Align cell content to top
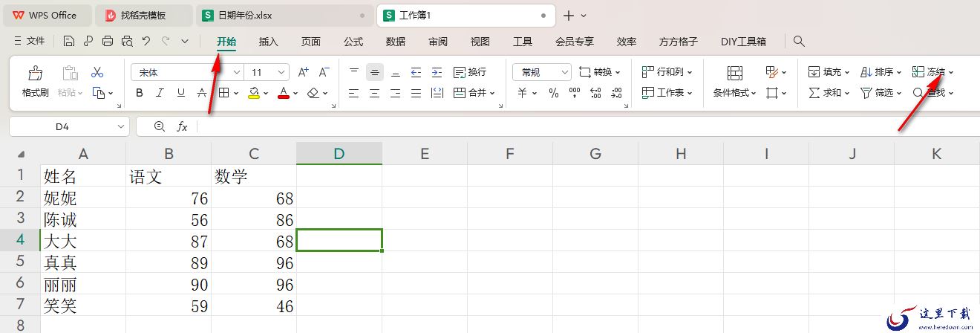Image resolution: width=980 pixels, height=333 pixels. [354, 72]
